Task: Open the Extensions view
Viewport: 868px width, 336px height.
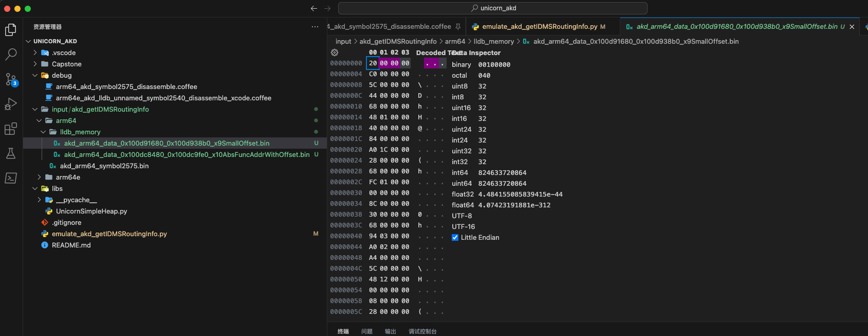Action: point(11,129)
